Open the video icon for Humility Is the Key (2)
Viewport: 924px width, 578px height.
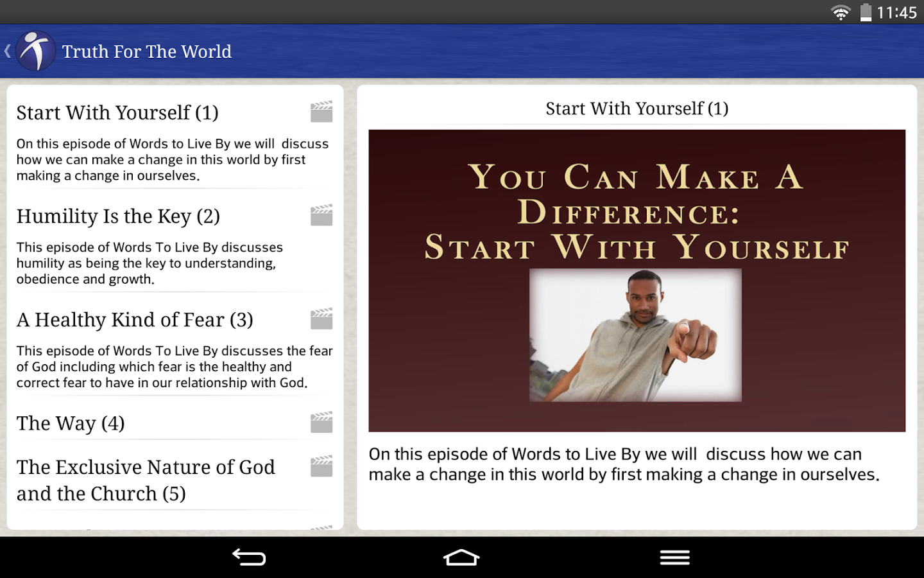coord(321,215)
